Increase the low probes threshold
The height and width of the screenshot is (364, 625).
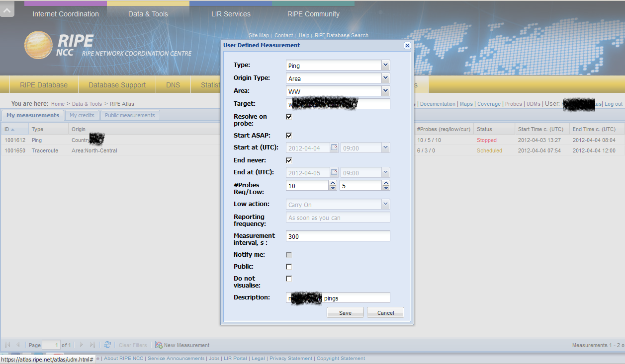click(x=386, y=183)
